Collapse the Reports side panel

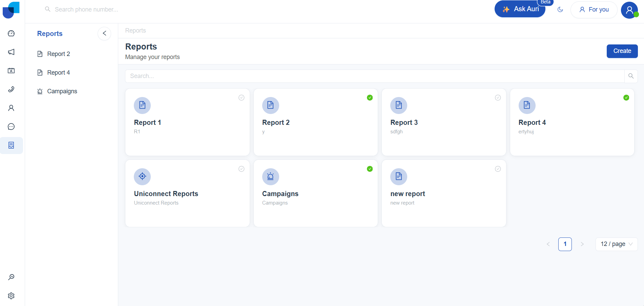(x=104, y=33)
